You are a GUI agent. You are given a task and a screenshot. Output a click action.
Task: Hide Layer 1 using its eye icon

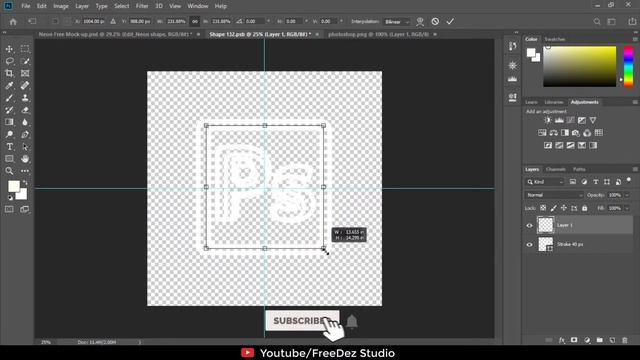point(529,225)
